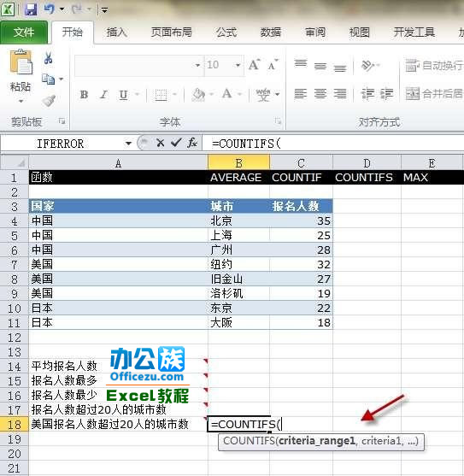
Task: Click the Borders icon
Action: [161, 95]
